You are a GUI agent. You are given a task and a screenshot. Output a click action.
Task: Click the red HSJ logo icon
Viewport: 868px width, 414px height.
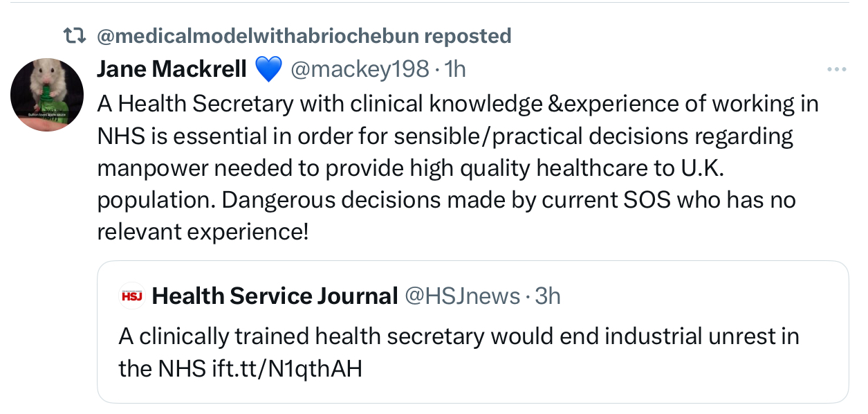point(131,296)
